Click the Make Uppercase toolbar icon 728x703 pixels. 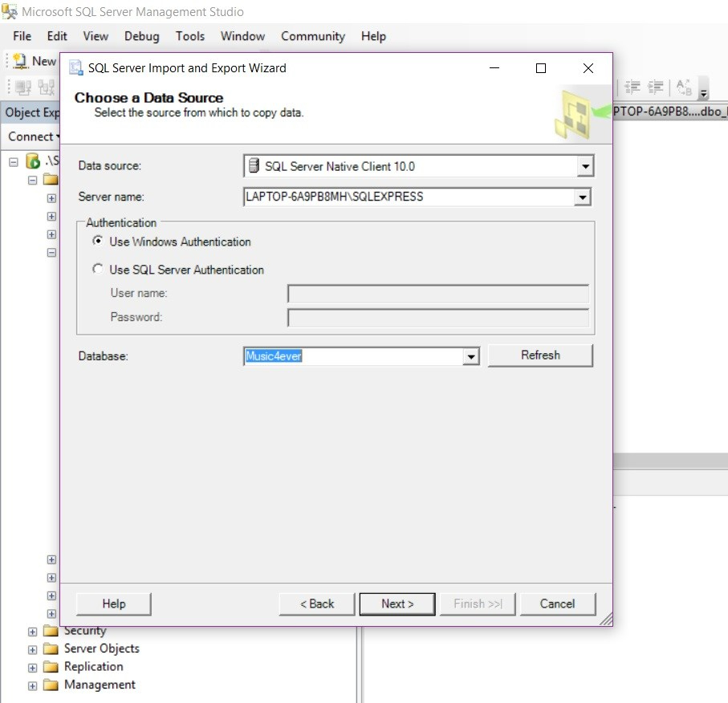(683, 84)
